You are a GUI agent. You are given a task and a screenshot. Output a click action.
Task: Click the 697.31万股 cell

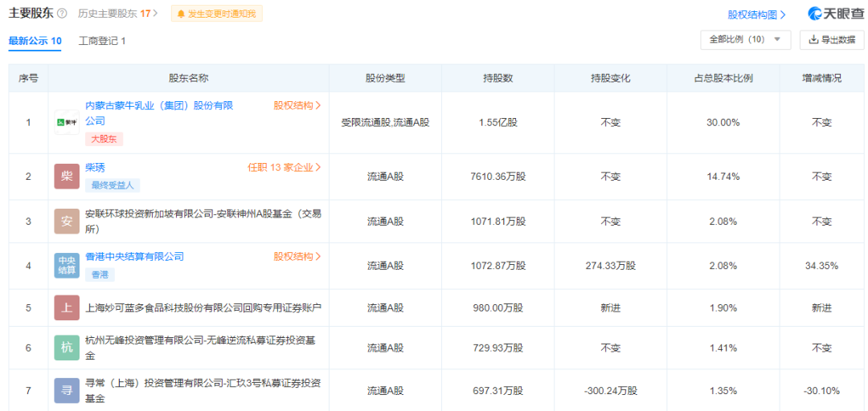tap(498, 391)
